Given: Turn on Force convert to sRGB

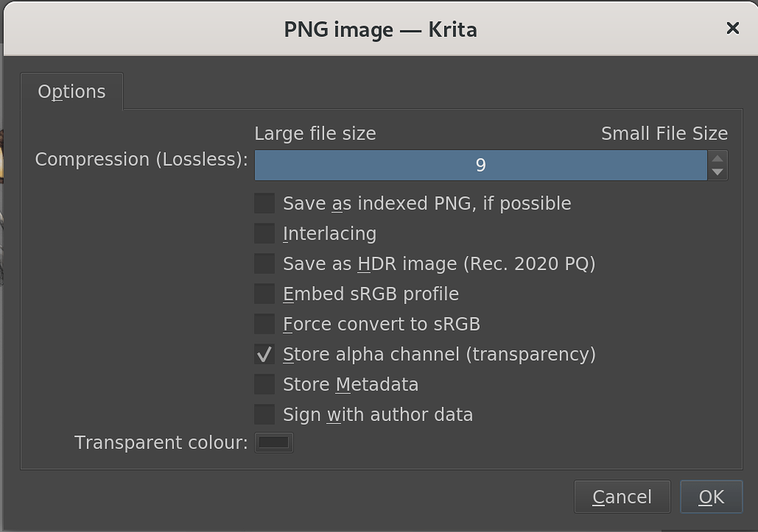Looking at the screenshot, I should click(264, 323).
